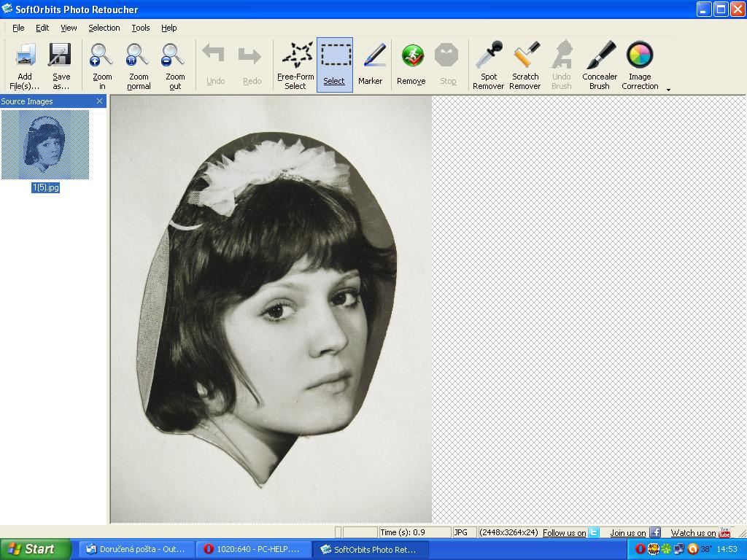Open Image Correction color wheel

tap(640, 55)
